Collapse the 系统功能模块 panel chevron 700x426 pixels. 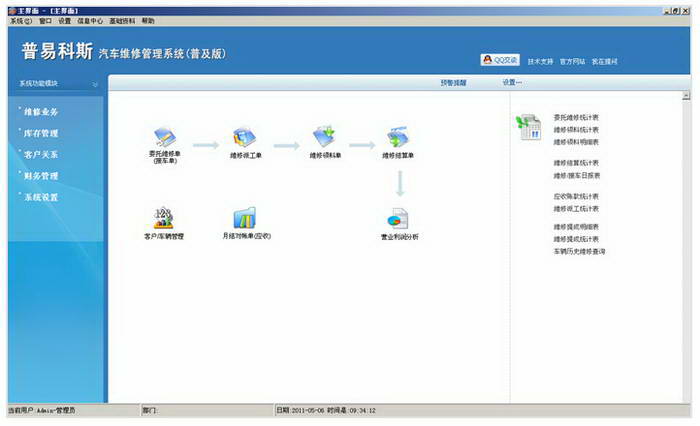pyautogui.click(x=95, y=84)
